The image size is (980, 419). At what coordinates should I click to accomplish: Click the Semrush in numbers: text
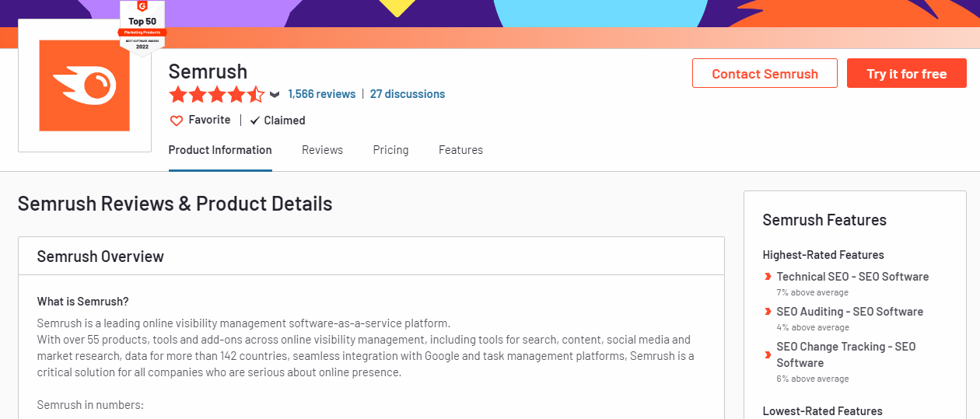click(90, 405)
